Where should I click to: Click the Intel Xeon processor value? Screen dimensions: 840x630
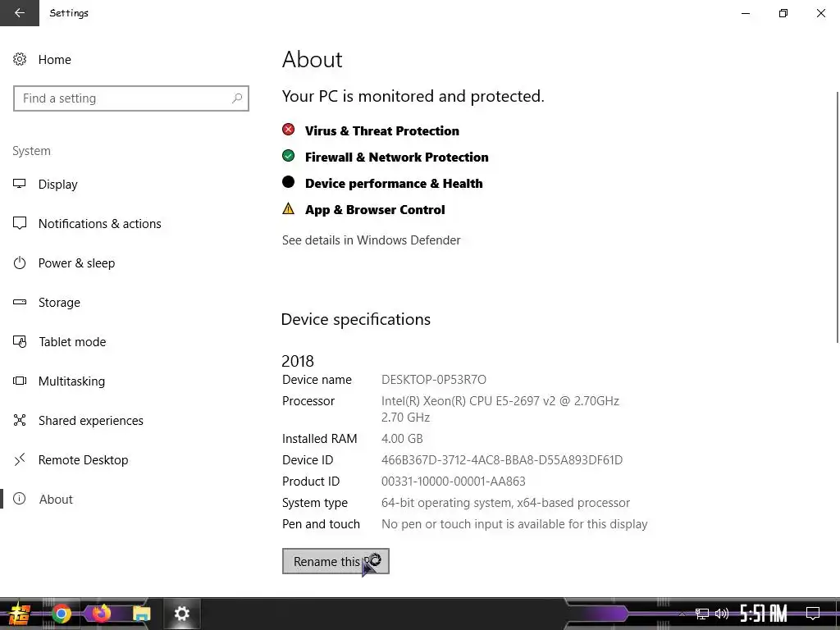[500, 409]
